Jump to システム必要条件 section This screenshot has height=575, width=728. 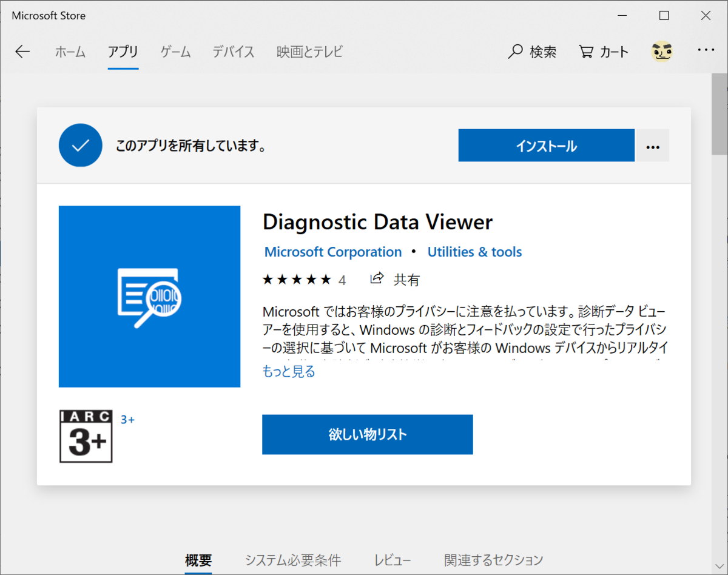[x=293, y=560]
